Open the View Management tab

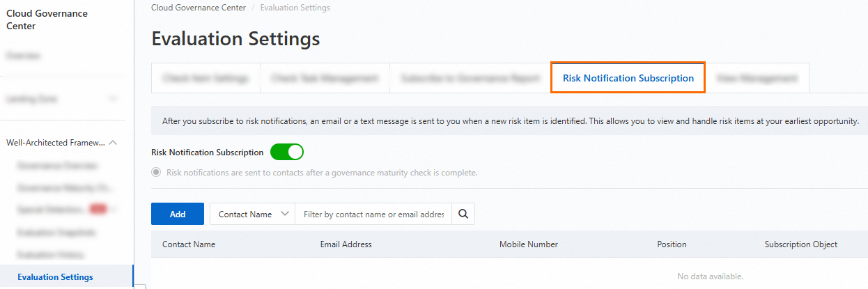(757, 78)
